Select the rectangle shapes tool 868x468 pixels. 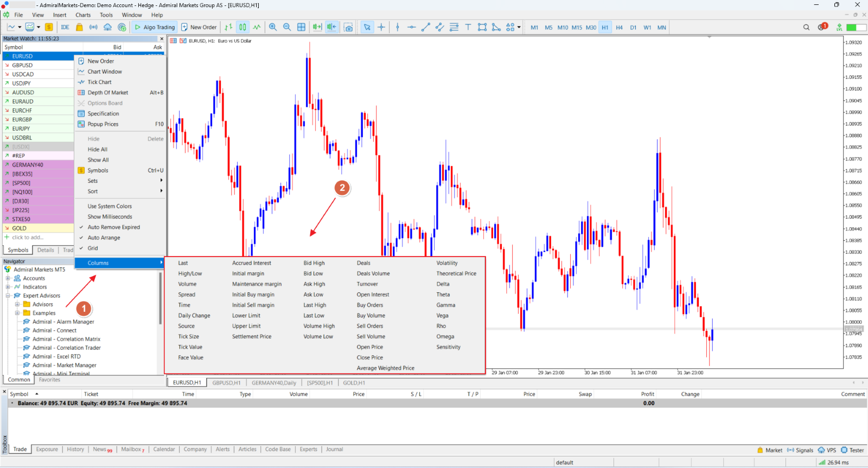coord(482,27)
